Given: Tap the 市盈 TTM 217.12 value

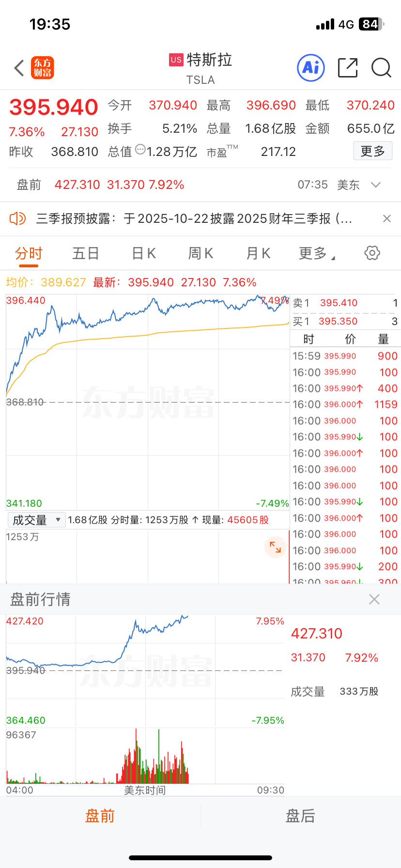Looking at the screenshot, I should click(x=278, y=152).
